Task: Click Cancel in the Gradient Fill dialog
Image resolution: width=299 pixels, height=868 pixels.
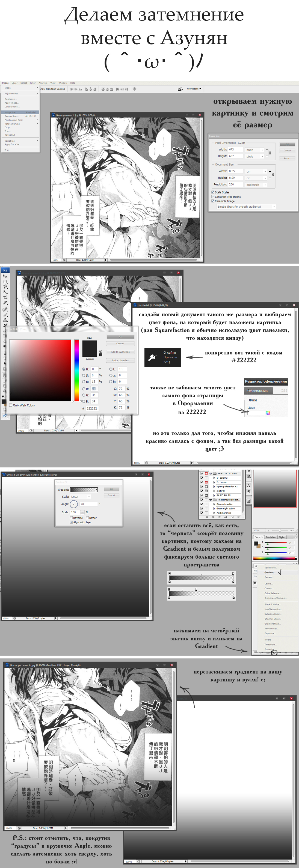Action: click(x=112, y=495)
